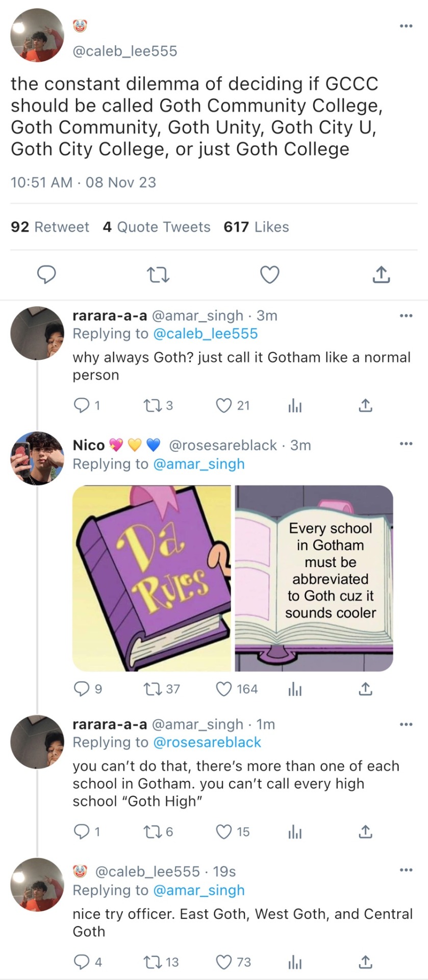Share the "Goth High" reply tweet

[365, 832]
